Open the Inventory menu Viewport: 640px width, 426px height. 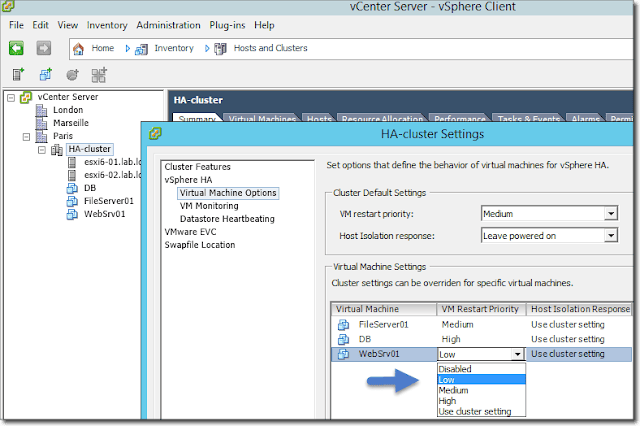107,25
